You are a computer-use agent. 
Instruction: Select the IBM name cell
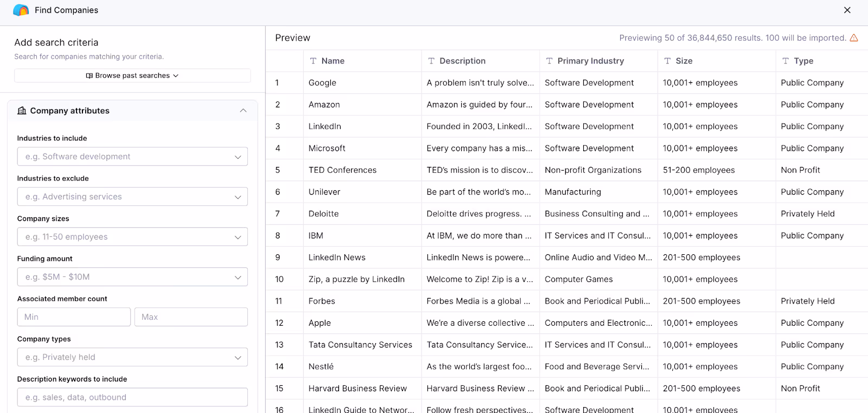point(362,236)
